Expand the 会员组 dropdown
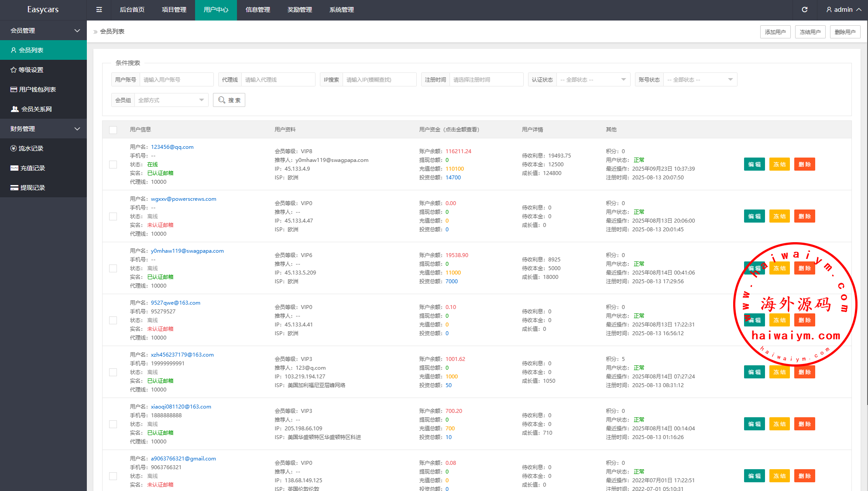Image resolution: width=868 pixels, height=491 pixels. point(171,100)
